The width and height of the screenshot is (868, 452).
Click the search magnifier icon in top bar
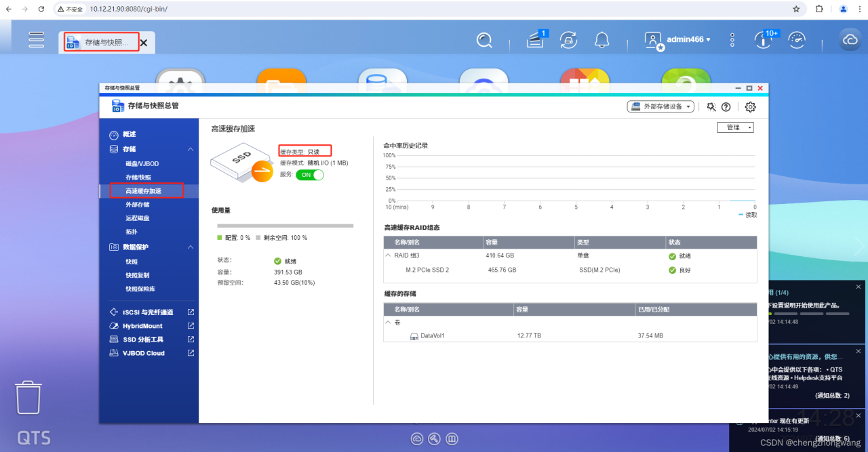point(484,41)
